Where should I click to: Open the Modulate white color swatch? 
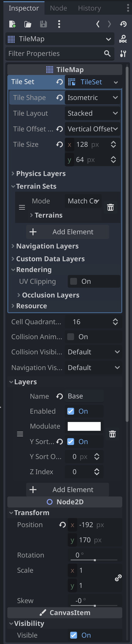[84, 426]
